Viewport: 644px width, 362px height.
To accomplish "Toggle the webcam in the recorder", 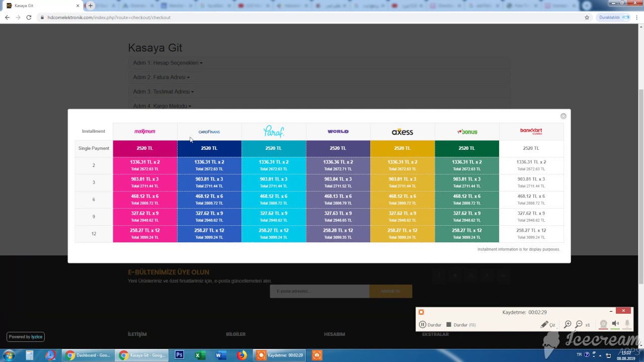I will click(603, 324).
